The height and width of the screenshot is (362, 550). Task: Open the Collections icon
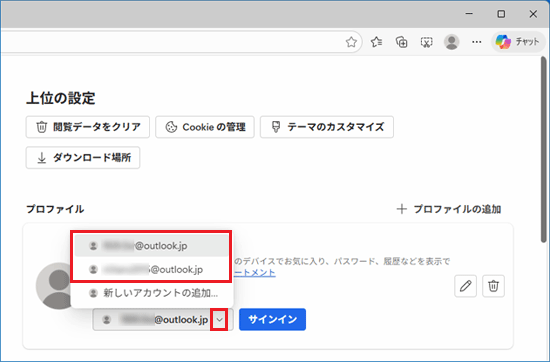[402, 42]
